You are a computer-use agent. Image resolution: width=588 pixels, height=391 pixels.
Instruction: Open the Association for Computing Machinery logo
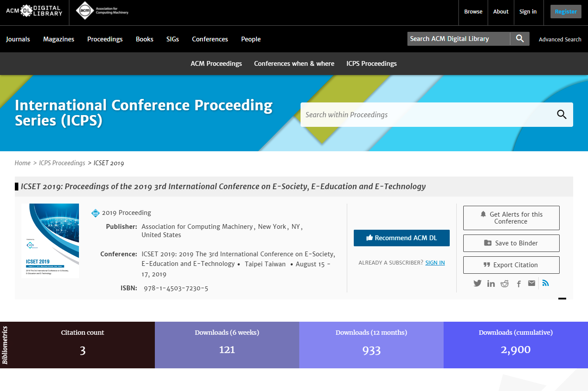102,10
